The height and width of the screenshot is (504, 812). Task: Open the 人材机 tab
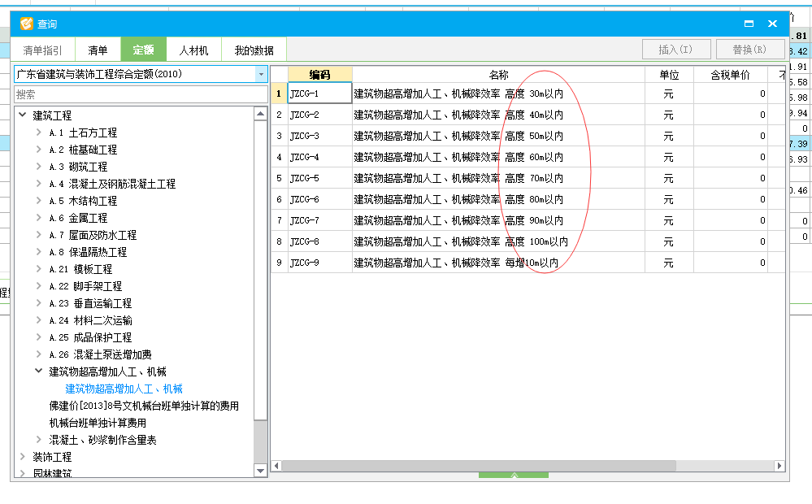[x=193, y=50]
